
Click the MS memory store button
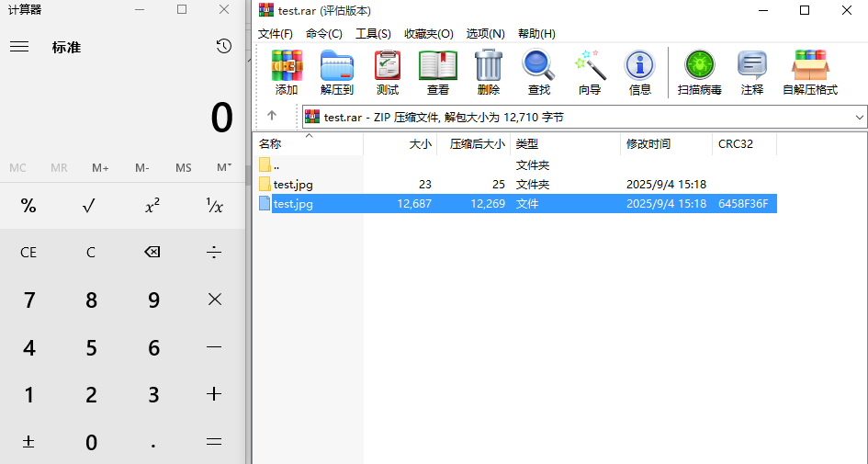[183, 167]
